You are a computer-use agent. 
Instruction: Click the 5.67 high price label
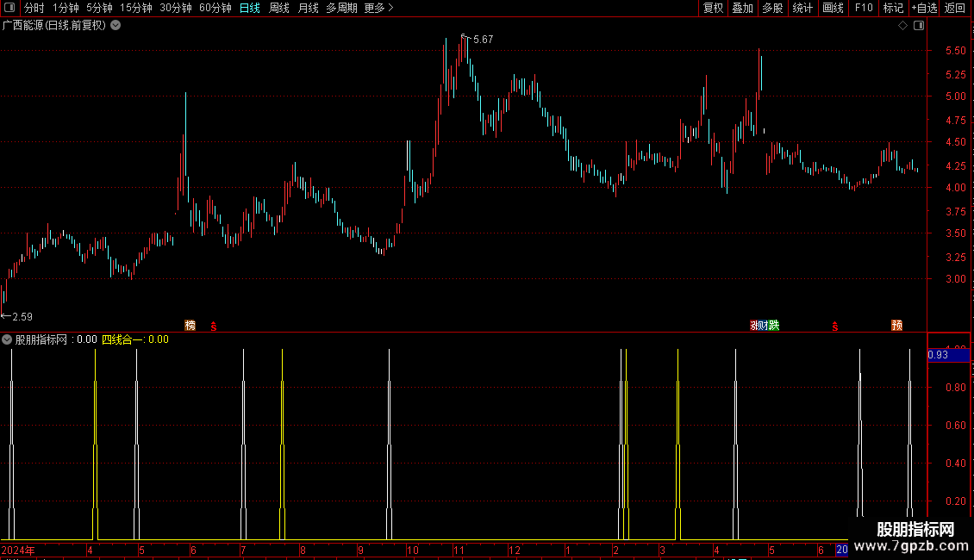[484, 39]
